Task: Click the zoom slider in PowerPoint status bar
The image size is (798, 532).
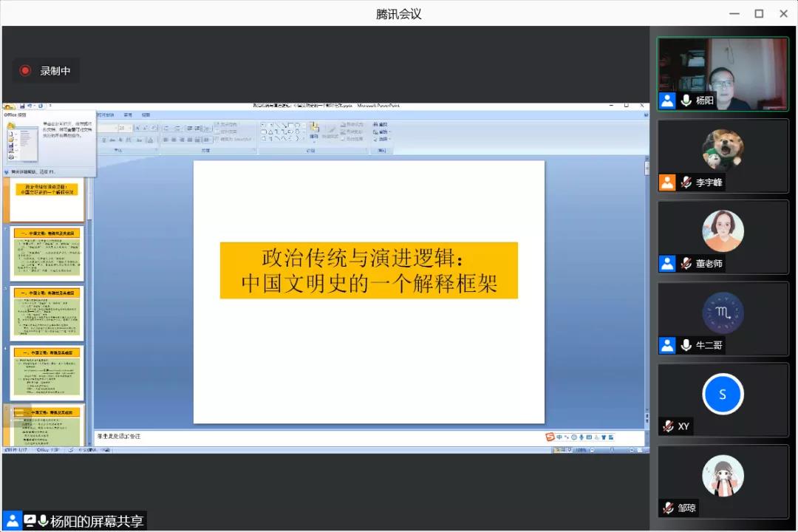Action: pyautogui.click(x=612, y=450)
